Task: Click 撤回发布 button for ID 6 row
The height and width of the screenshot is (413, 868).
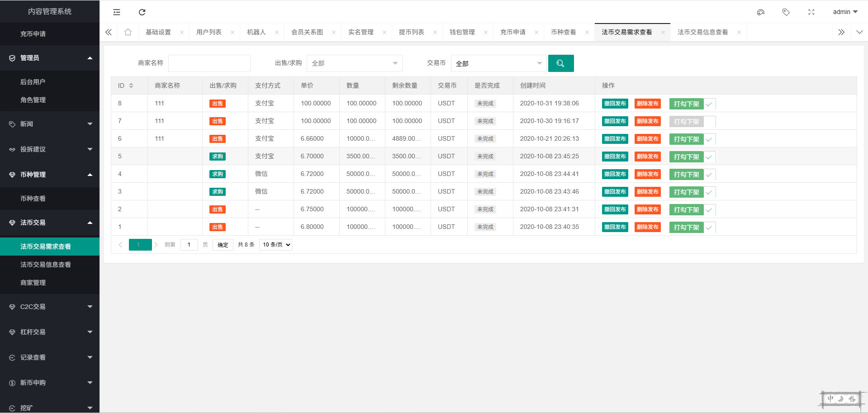Action: (615, 139)
